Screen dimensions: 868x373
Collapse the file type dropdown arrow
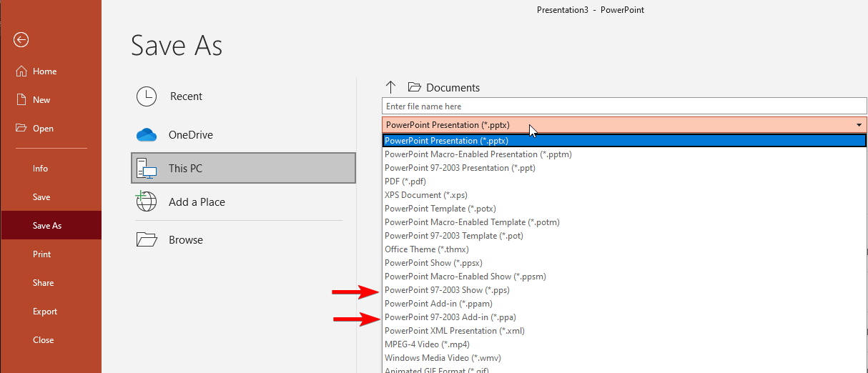click(x=859, y=125)
